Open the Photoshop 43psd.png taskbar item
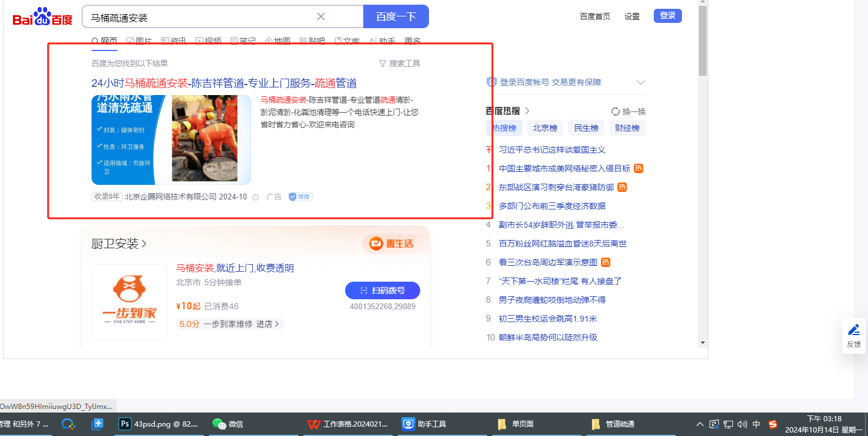The height and width of the screenshot is (436, 868). 159,424
